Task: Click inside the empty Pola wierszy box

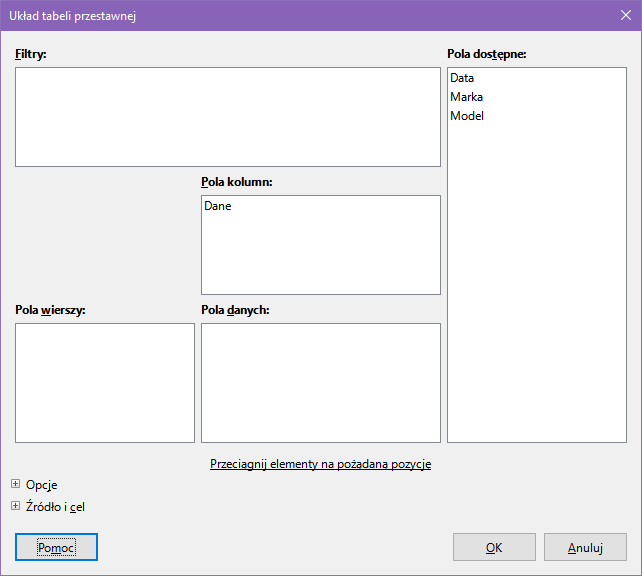Action: point(105,382)
